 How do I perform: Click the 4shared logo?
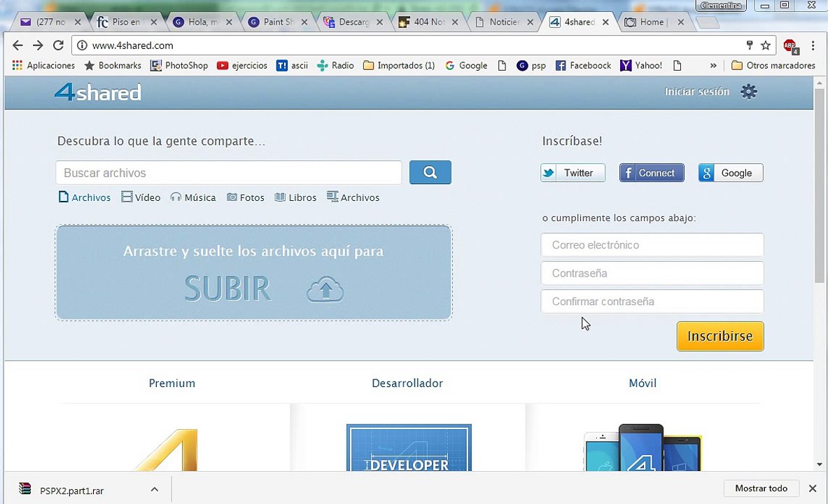98,92
